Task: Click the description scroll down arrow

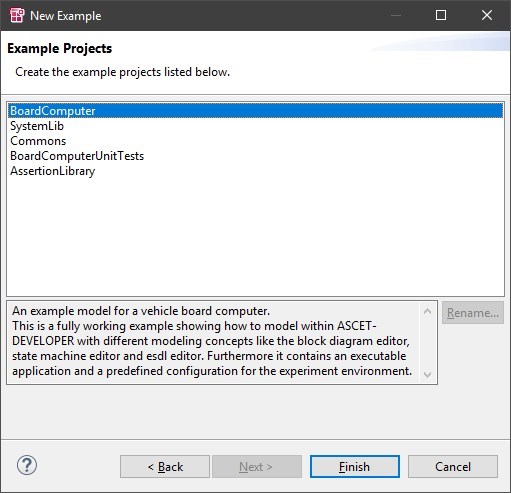Action: pos(427,374)
